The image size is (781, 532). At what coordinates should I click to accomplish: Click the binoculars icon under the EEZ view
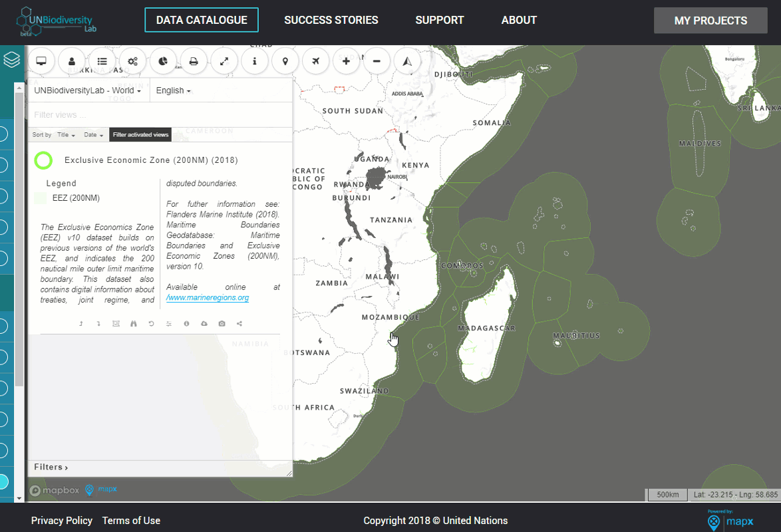[134, 324]
